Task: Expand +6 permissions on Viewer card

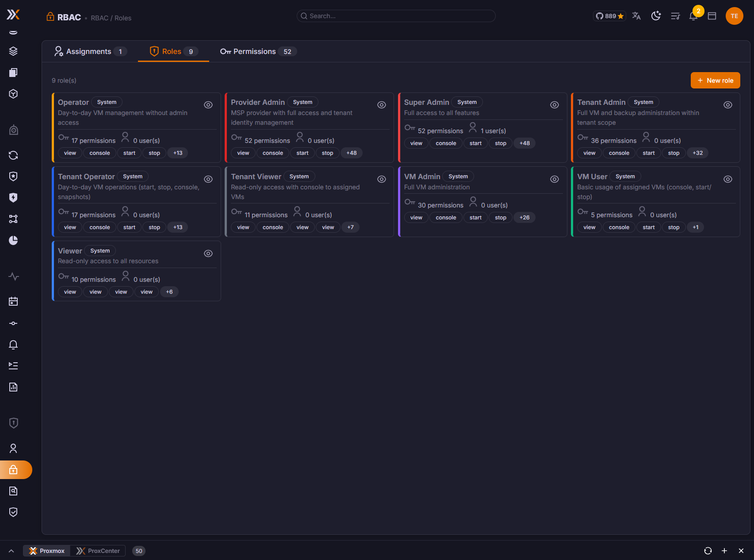Action: tap(169, 292)
